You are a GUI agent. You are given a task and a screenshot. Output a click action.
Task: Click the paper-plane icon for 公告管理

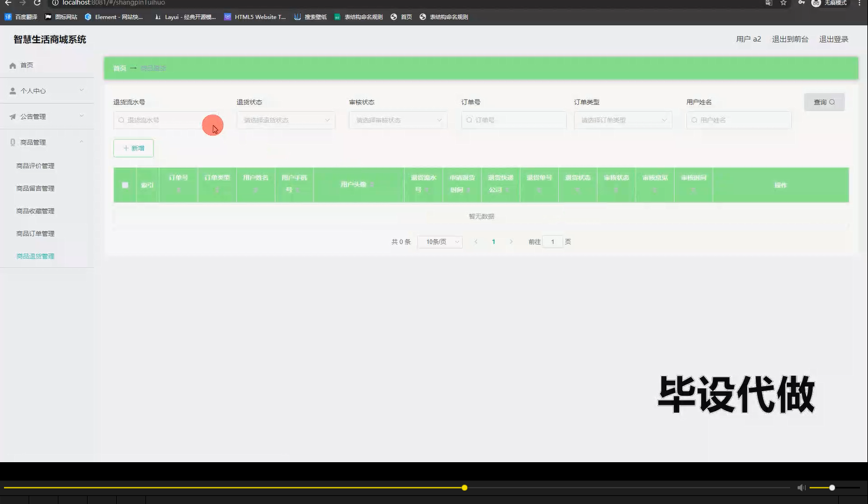(13, 116)
